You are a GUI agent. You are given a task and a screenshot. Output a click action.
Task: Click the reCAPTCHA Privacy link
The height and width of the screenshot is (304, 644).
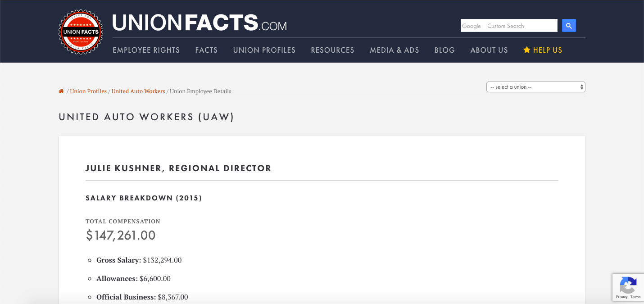[x=621, y=297]
